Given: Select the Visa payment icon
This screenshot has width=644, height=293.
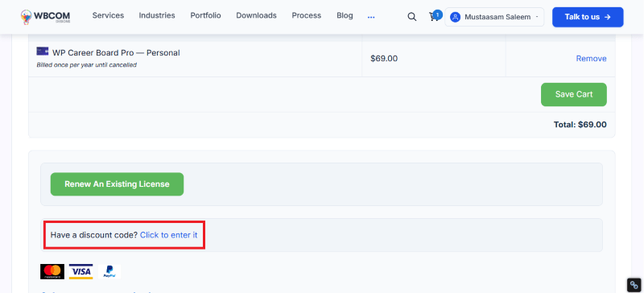Looking at the screenshot, I should click(81, 271).
